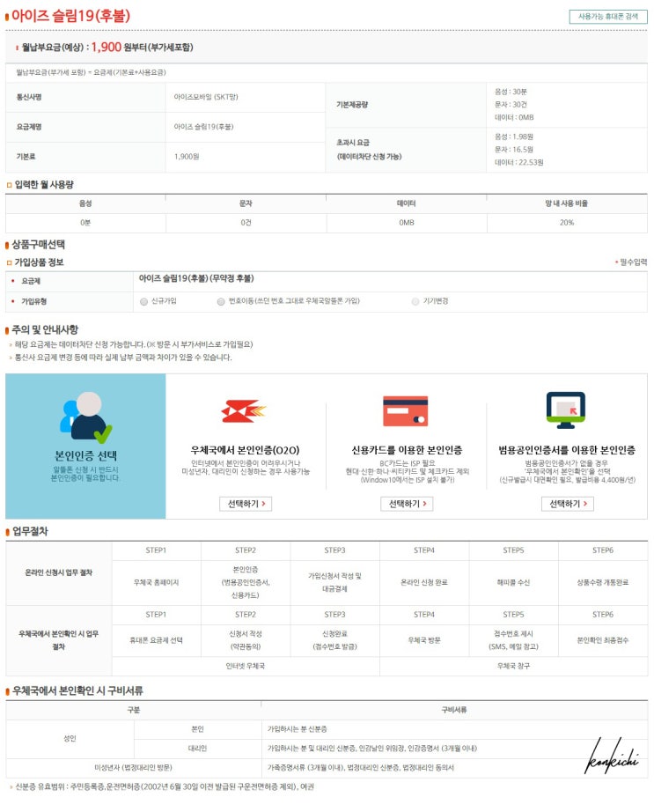Image resolution: width=654 pixels, height=812 pixels.
Task: Click the 주의 및 안내사항 section heading
Action: 45,329
